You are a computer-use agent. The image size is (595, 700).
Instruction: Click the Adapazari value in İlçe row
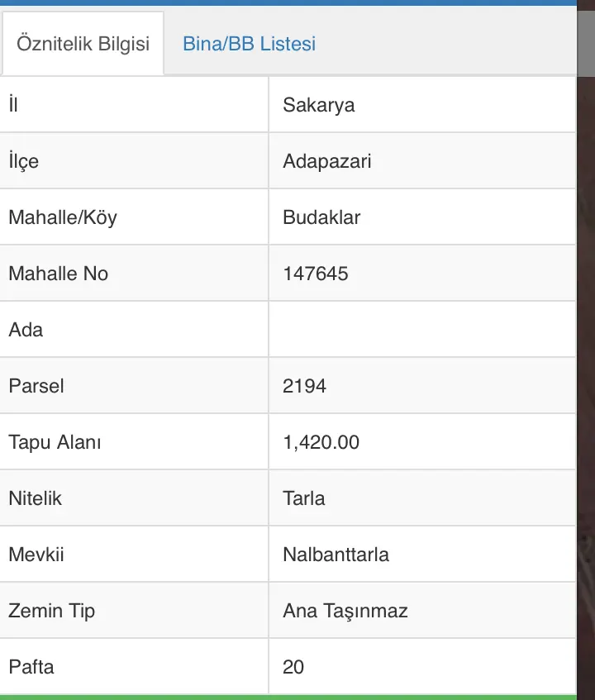(326, 161)
